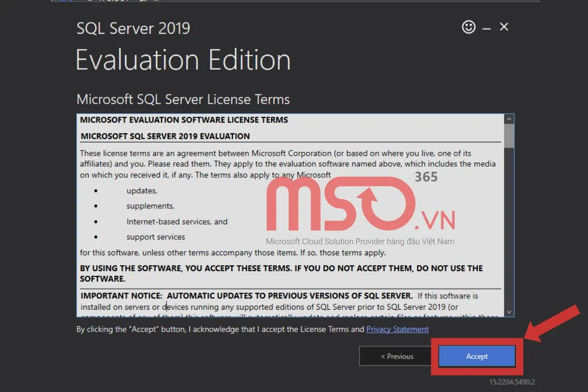This screenshot has width=588, height=392.
Task: Click the Accept button
Action: [x=476, y=356]
